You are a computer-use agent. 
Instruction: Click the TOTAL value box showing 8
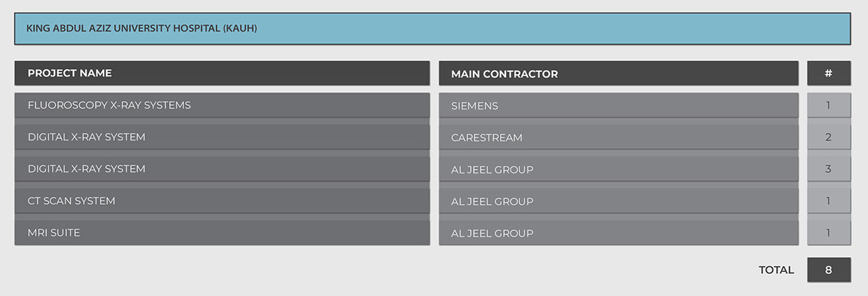point(828,270)
